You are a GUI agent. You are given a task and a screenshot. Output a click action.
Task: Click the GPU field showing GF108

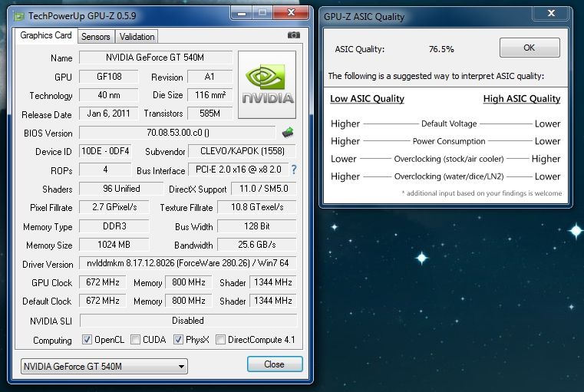coord(109,77)
